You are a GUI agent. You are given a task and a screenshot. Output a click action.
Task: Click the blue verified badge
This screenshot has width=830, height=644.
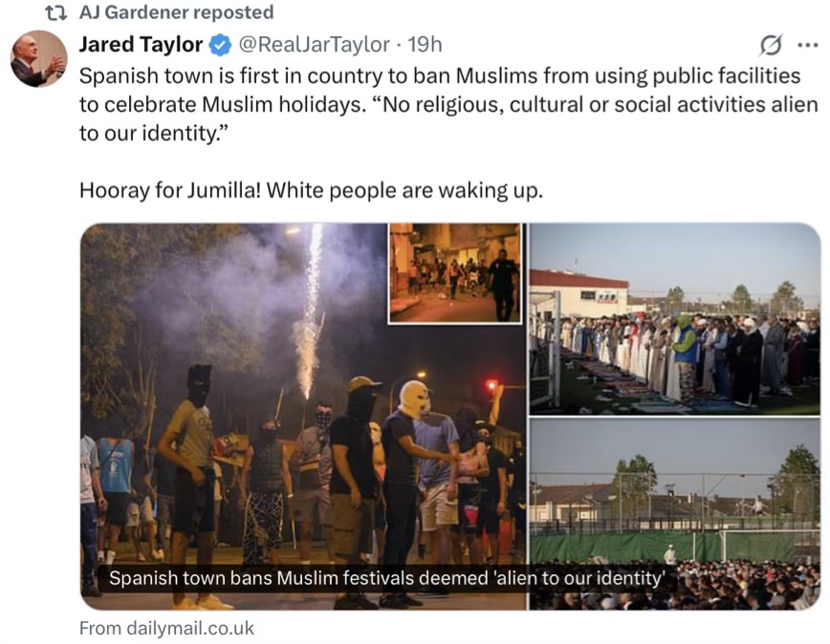pos(220,45)
